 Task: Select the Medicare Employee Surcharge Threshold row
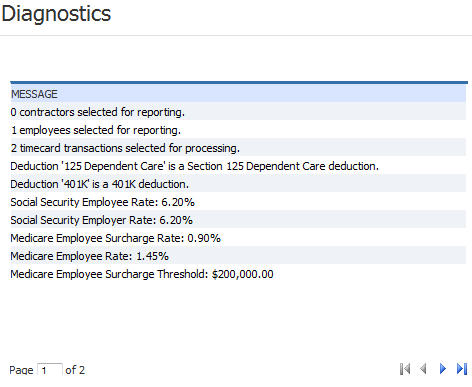[x=238, y=274]
